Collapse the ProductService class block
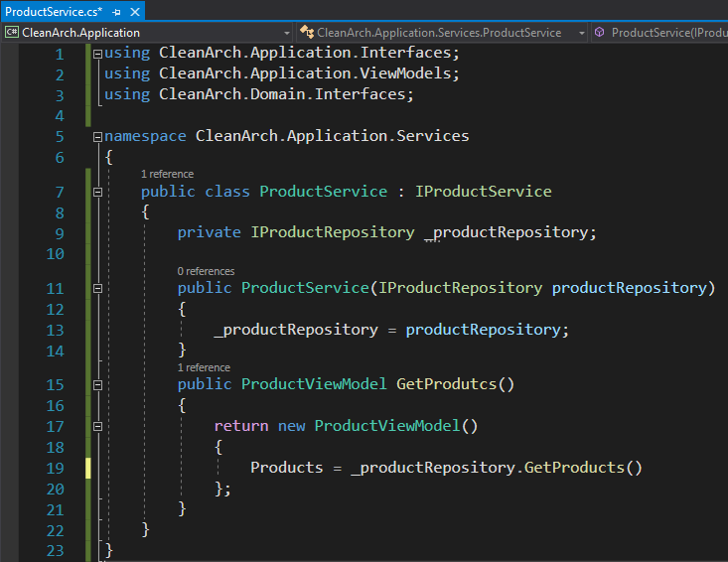The width and height of the screenshot is (728, 562). coord(97,192)
